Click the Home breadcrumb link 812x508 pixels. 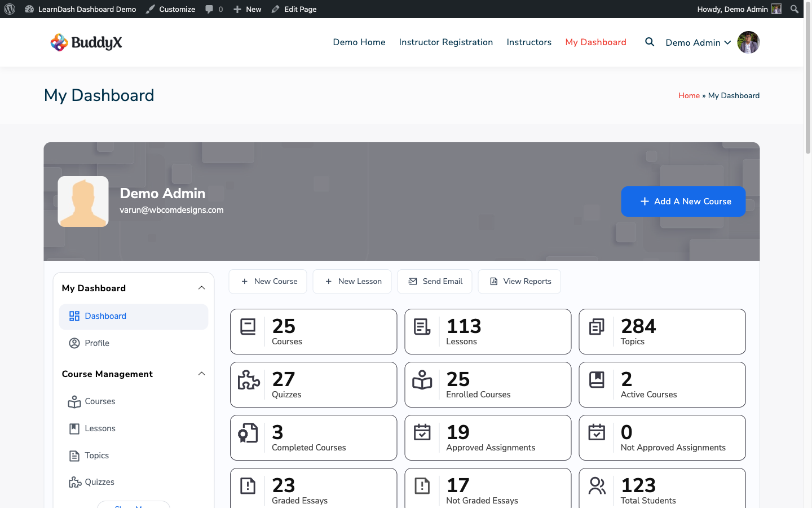tap(689, 95)
